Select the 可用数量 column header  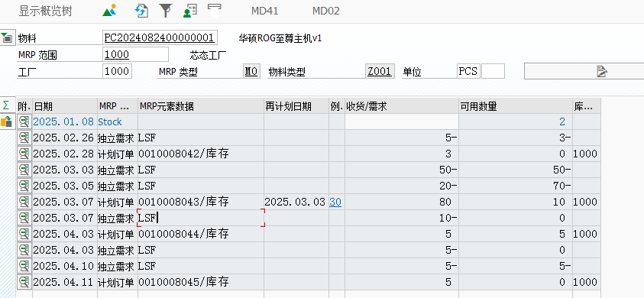[516, 106]
